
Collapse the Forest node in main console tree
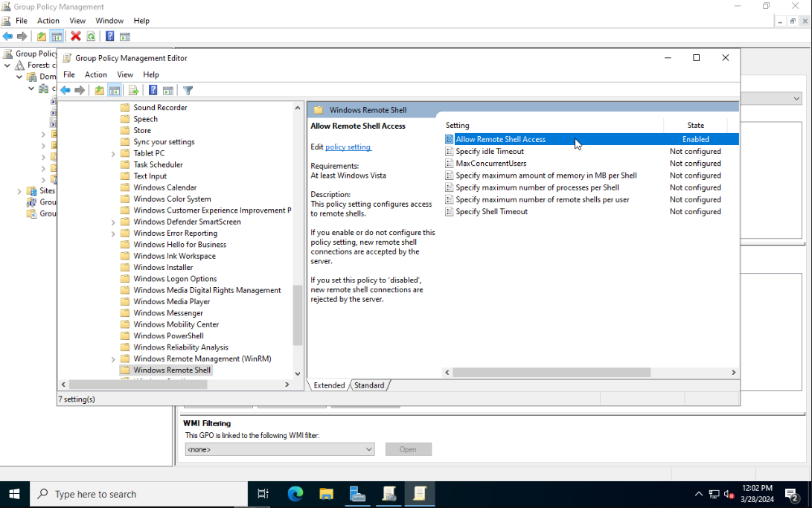pos(7,65)
